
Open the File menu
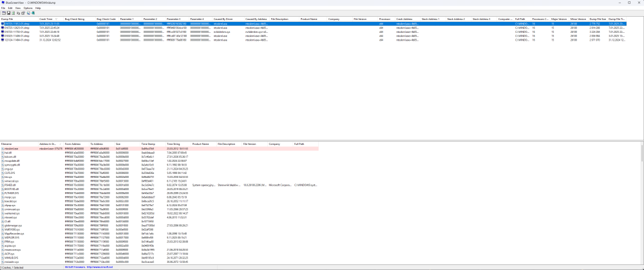(3, 8)
